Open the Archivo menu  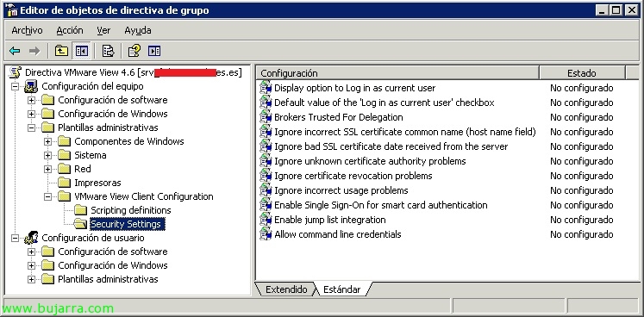point(27,30)
